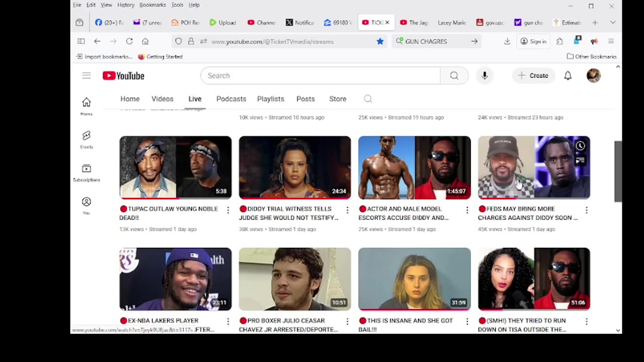
Task: Open a new browser tab
Action: tap(595, 23)
